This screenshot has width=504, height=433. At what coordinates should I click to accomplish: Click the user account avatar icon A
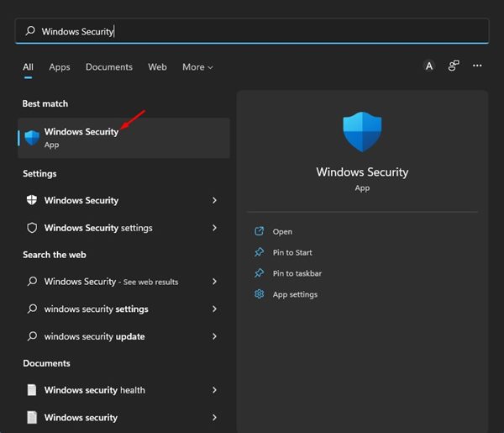(x=429, y=66)
